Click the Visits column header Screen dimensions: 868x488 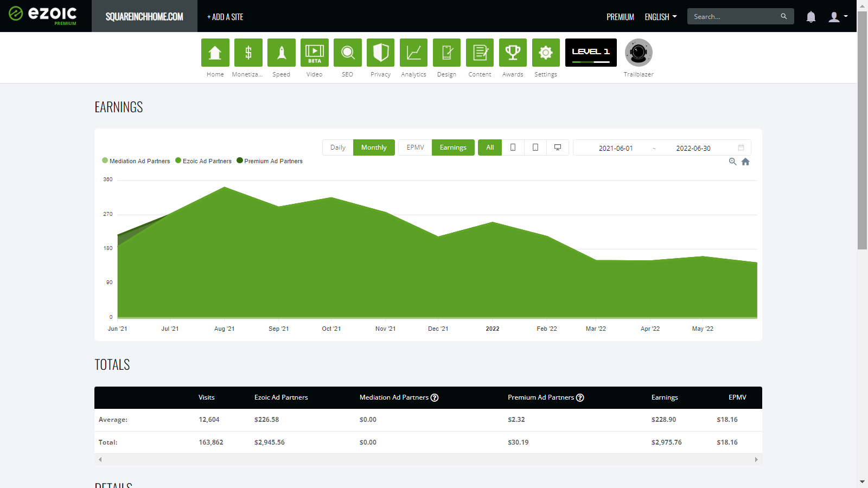click(x=207, y=397)
